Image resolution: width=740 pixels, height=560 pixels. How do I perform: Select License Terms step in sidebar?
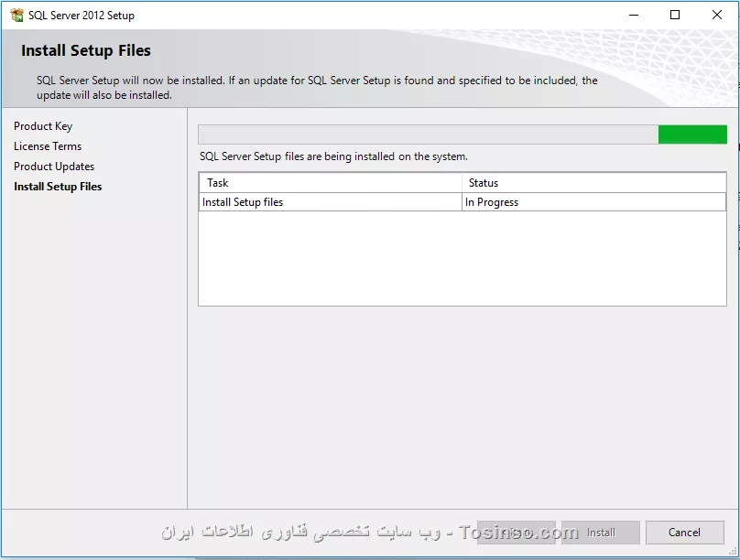tap(48, 146)
